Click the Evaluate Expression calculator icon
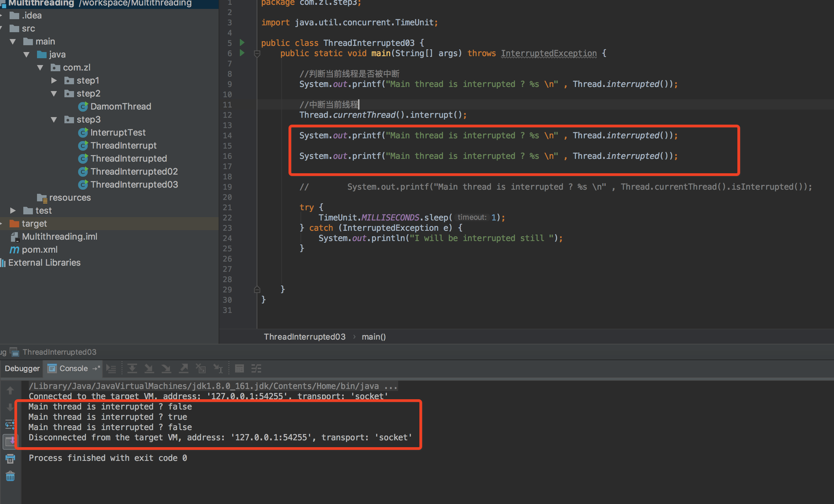 coord(239,368)
